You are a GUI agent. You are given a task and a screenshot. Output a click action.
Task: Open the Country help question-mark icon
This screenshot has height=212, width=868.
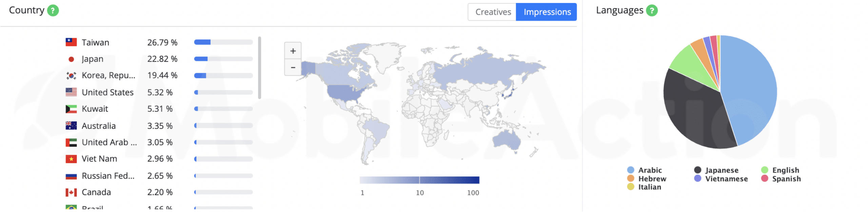point(53,11)
